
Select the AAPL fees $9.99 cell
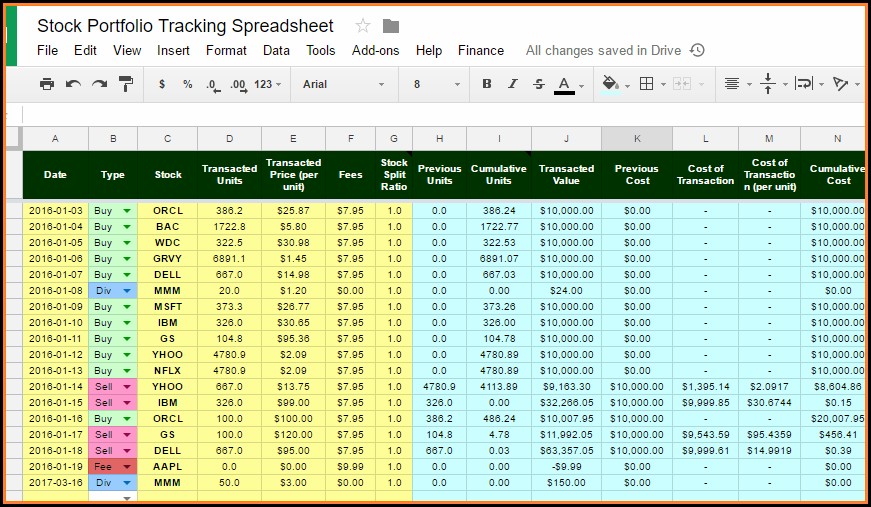[x=351, y=467]
